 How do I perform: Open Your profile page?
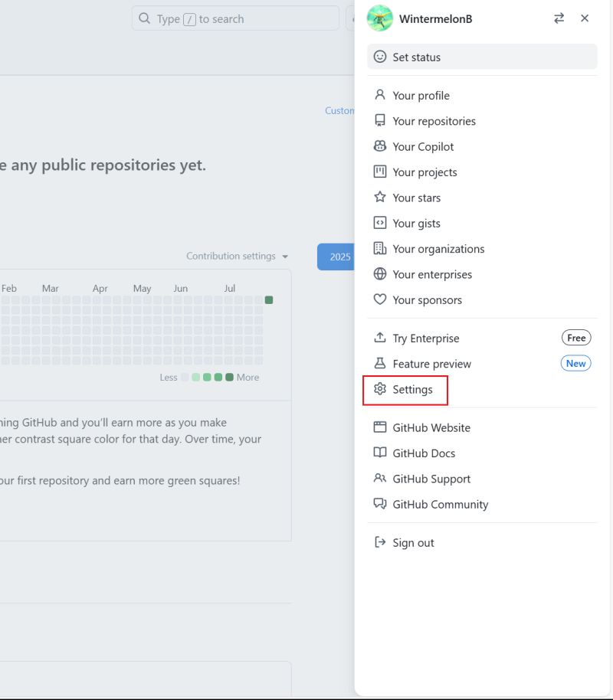(x=420, y=95)
